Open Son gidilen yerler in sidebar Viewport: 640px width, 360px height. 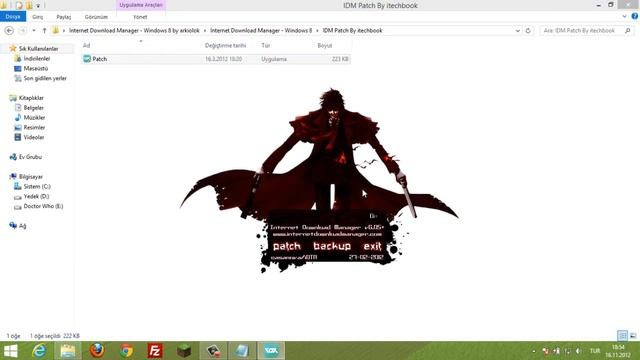(x=45, y=78)
